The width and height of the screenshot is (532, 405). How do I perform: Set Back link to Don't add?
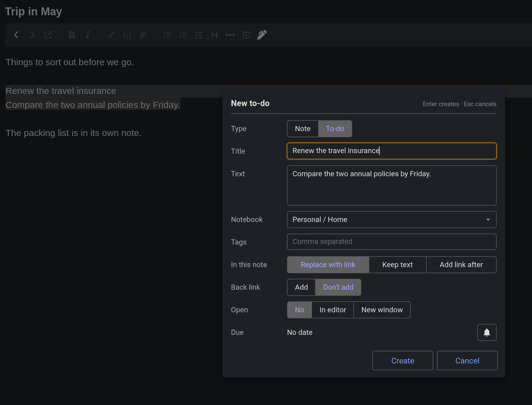(338, 287)
